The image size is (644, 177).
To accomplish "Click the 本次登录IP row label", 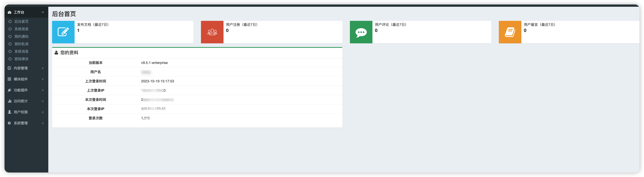I will click(95, 109).
